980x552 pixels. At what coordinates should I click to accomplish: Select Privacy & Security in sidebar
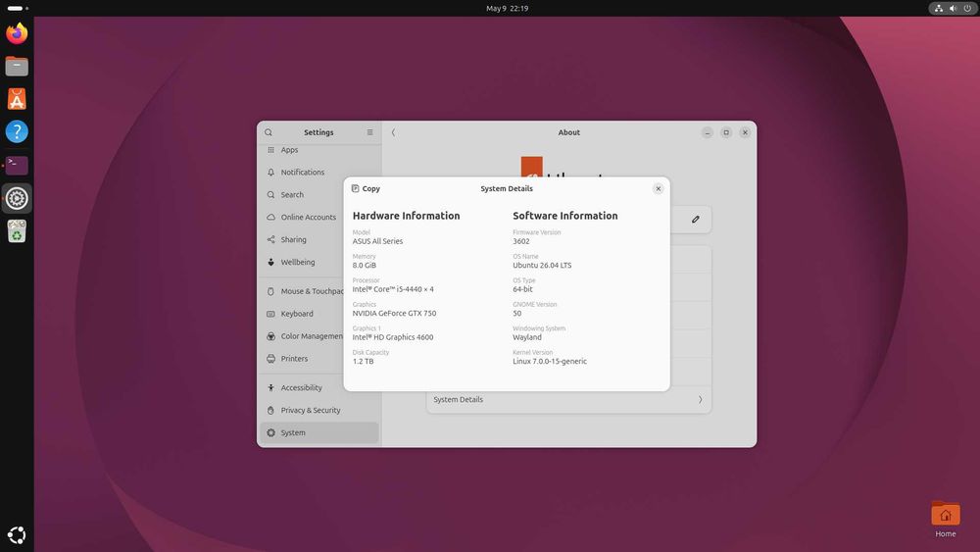coord(318,410)
